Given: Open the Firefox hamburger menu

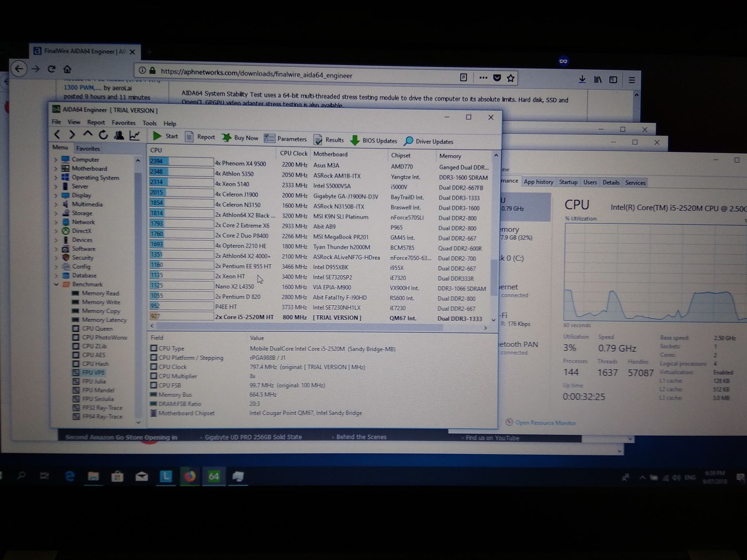Looking at the screenshot, I should point(632,80).
